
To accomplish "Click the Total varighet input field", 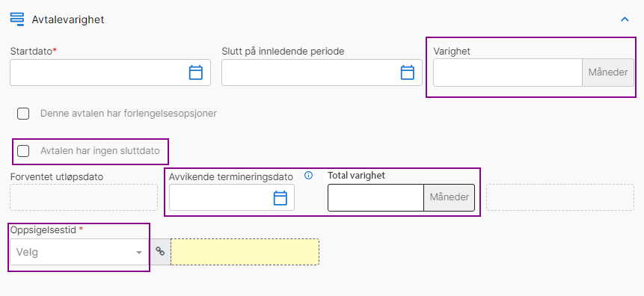I will pyautogui.click(x=375, y=197).
